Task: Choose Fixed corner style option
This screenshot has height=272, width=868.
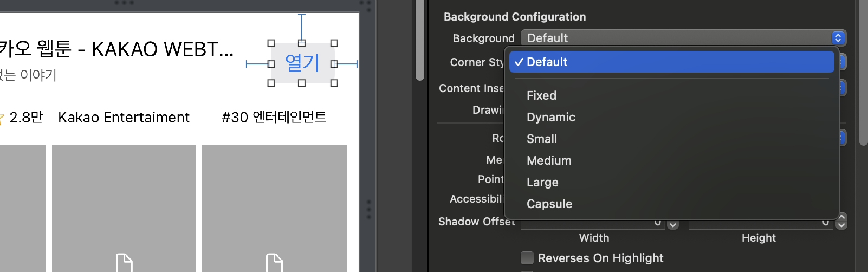Action: pos(671,95)
